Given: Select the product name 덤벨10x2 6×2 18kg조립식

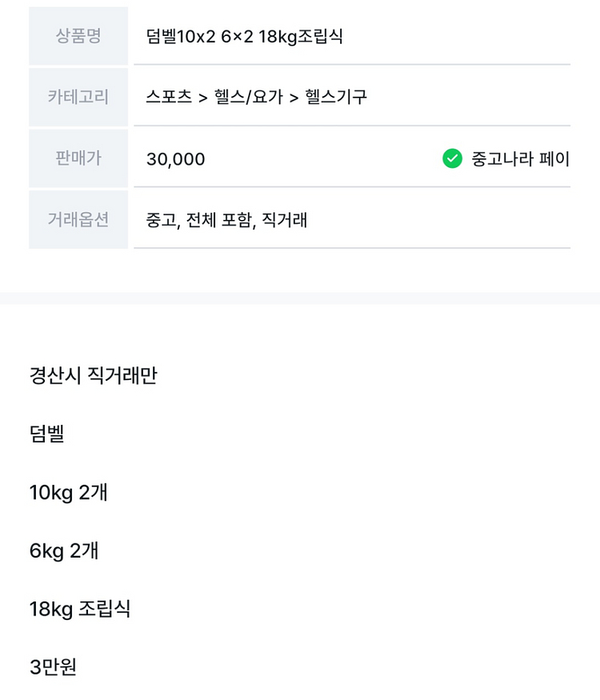Looking at the screenshot, I should click(x=245, y=36).
